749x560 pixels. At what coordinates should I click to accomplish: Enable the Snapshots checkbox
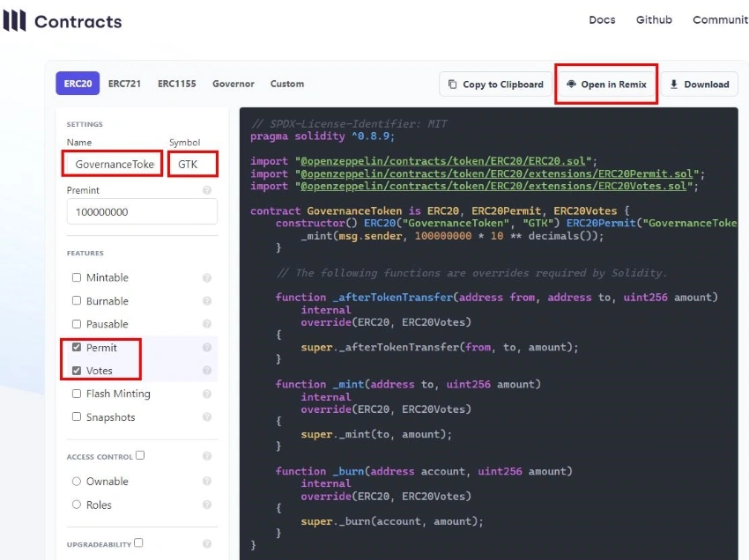[x=77, y=416]
